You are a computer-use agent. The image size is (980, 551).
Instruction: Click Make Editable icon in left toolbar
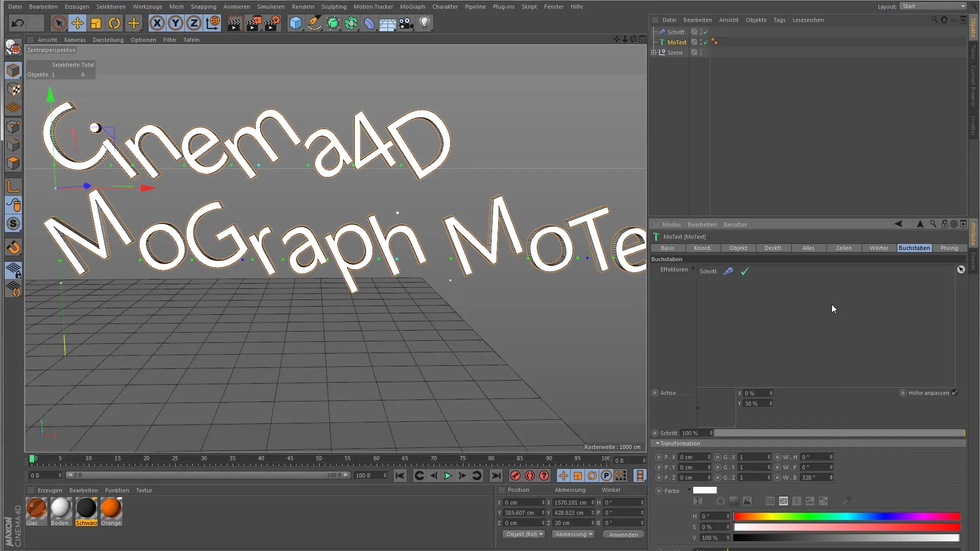(x=13, y=47)
